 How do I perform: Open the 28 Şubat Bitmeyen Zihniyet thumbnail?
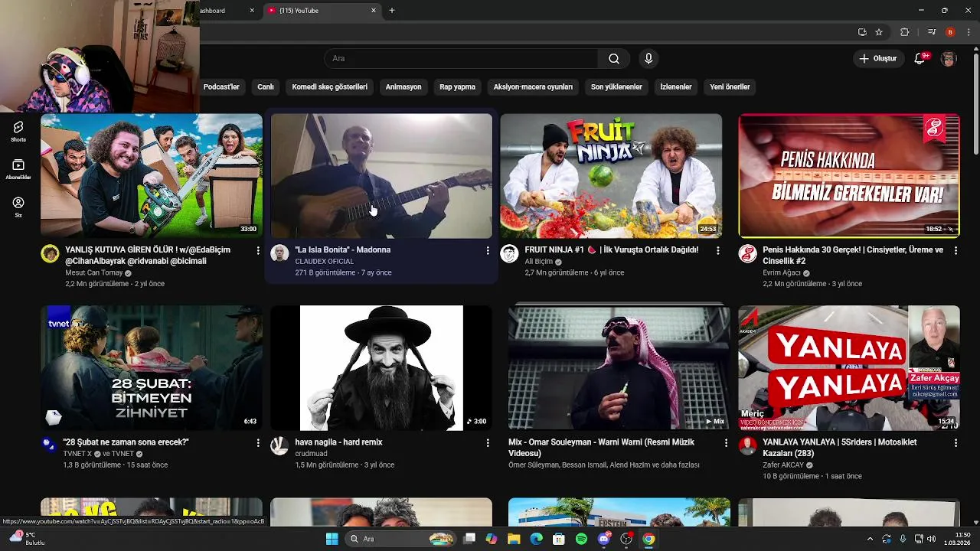coord(152,368)
